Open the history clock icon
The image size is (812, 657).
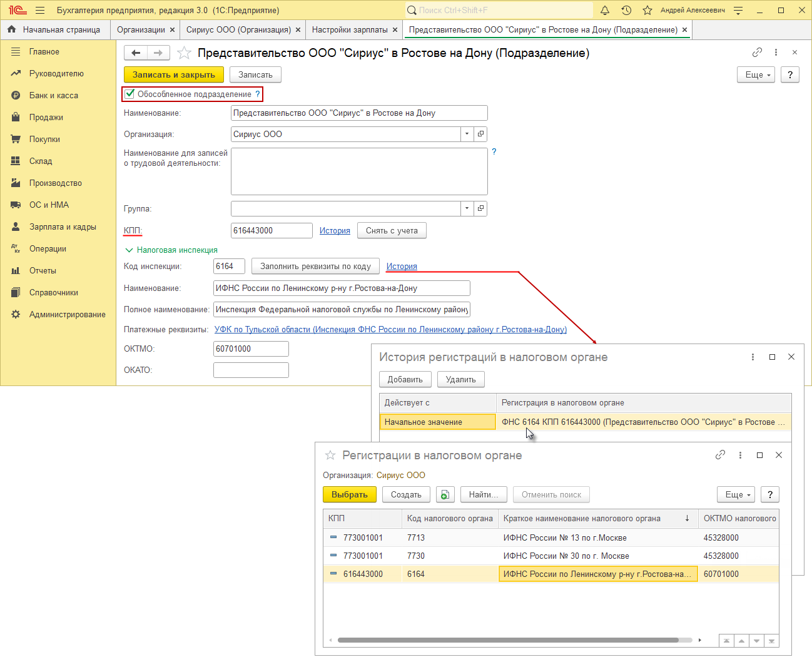626,10
